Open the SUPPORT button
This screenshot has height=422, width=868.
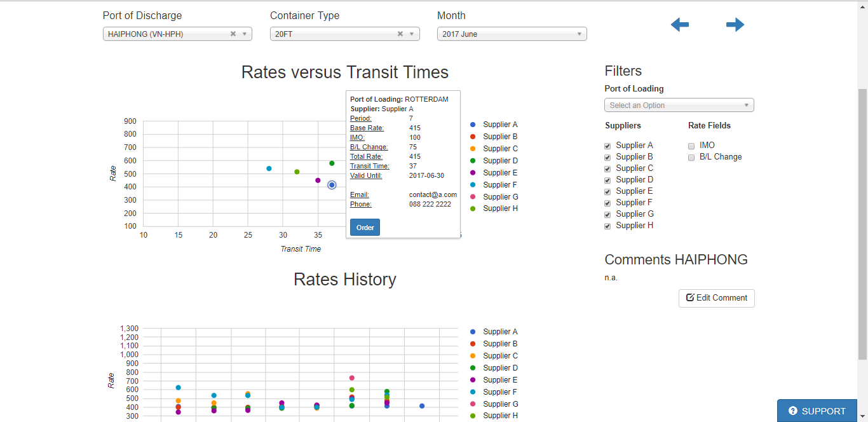pos(817,411)
